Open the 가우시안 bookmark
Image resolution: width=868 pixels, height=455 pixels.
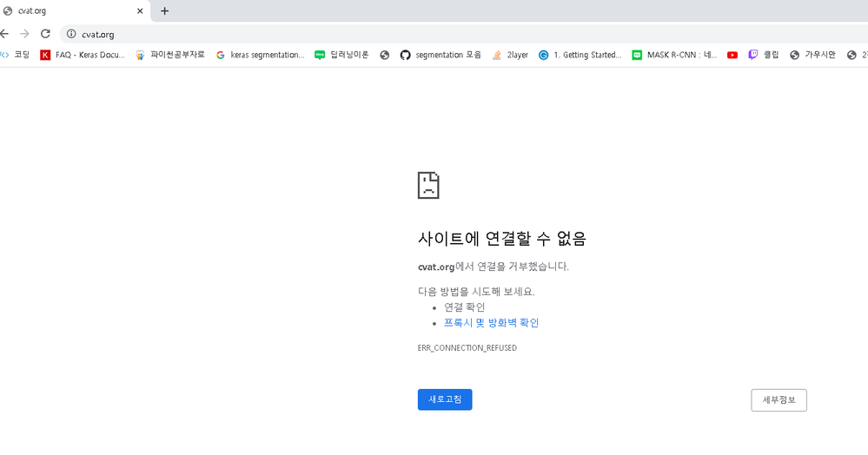click(x=812, y=55)
